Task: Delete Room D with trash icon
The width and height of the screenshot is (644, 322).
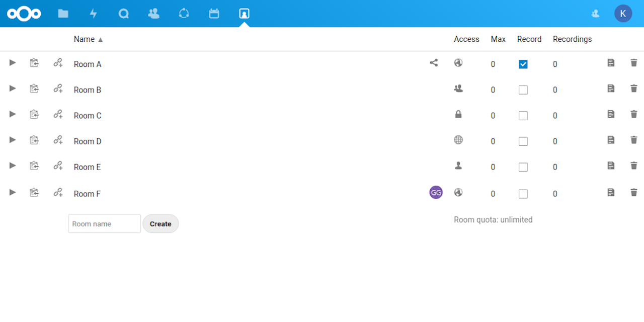Action: tap(634, 140)
